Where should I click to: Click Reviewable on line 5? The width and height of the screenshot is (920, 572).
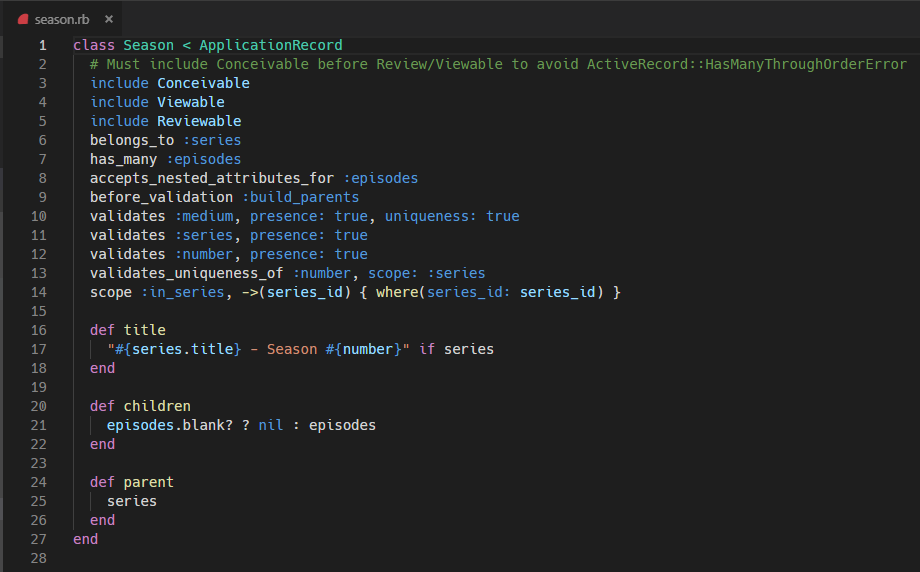(199, 121)
